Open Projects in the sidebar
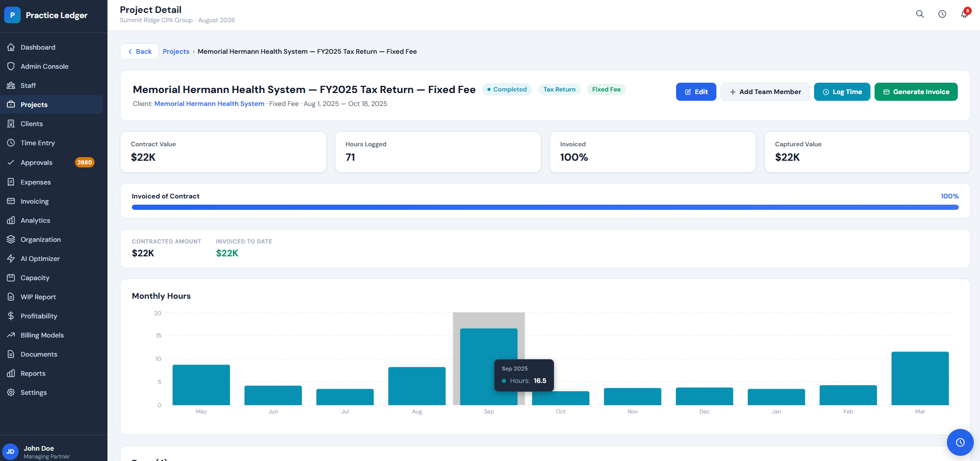The image size is (980, 461). point(52,104)
